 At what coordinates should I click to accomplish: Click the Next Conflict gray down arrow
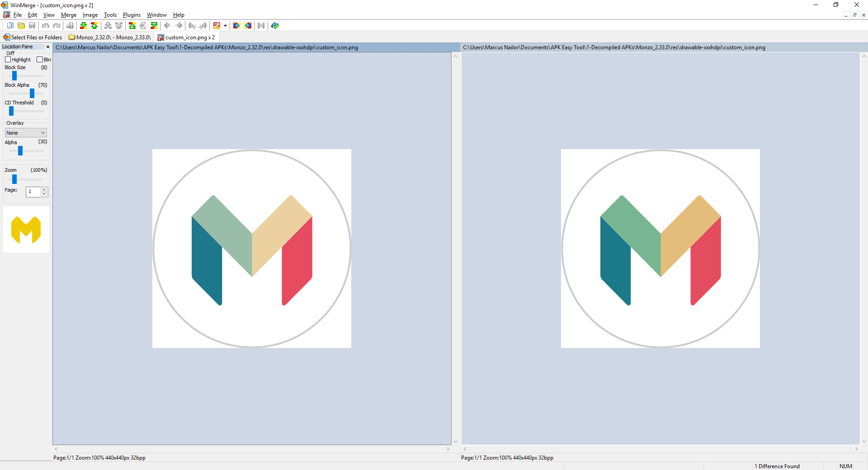click(x=108, y=26)
